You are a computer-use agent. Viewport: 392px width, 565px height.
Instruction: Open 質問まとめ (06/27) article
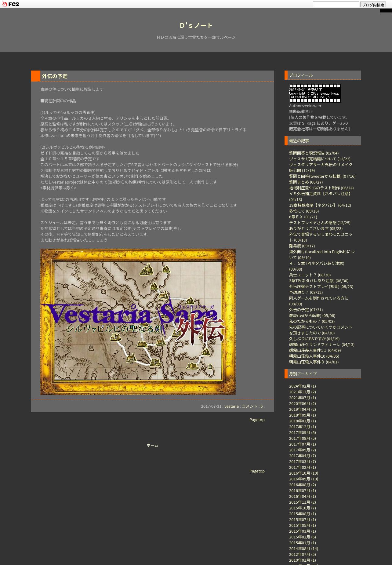point(306,182)
